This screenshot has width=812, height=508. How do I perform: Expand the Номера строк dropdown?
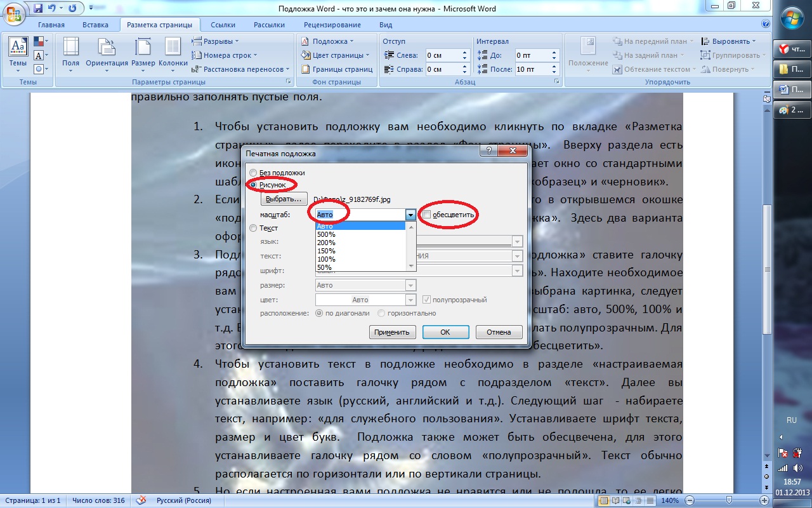pyautogui.click(x=225, y=55)
